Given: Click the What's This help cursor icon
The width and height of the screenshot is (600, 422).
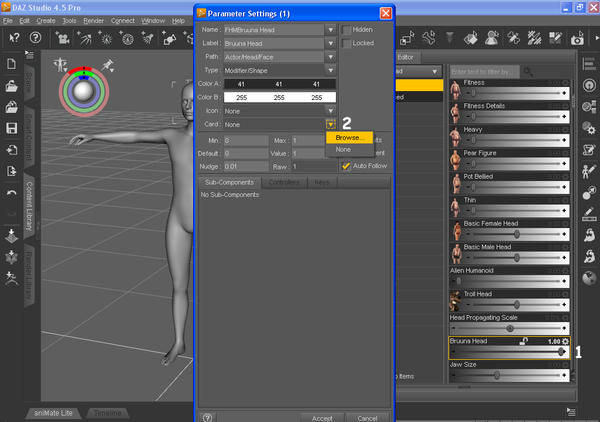Looking at the screenshot, I should pos(14,37).
